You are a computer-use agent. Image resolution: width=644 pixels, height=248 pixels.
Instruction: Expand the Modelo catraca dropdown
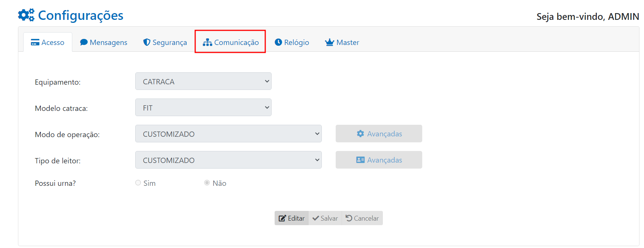click(203, 108)
